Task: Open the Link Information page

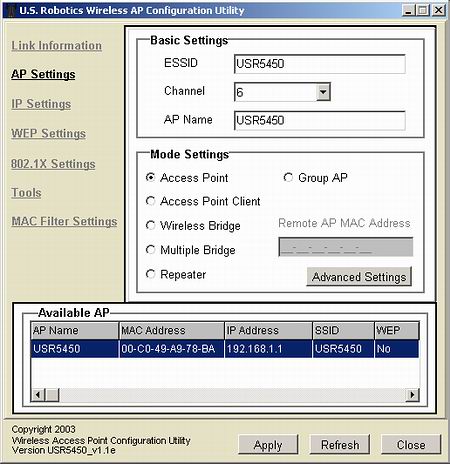Action: coord(56,46)
